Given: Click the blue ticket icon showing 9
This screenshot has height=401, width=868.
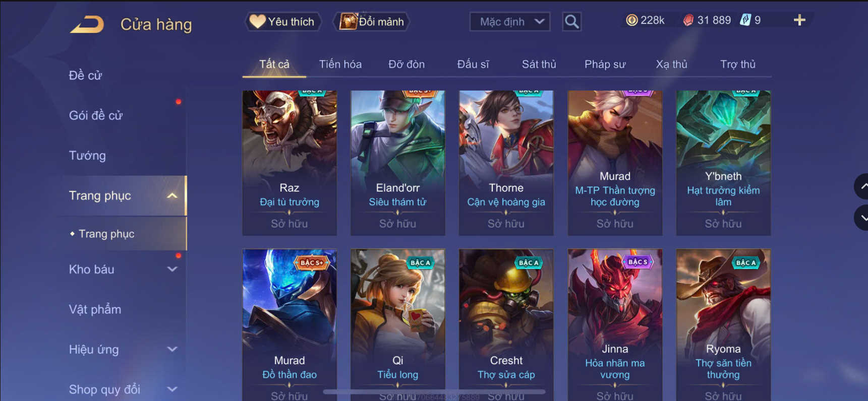Looking at the screenshot, I should pyautogui.click(x=745, y=20).
